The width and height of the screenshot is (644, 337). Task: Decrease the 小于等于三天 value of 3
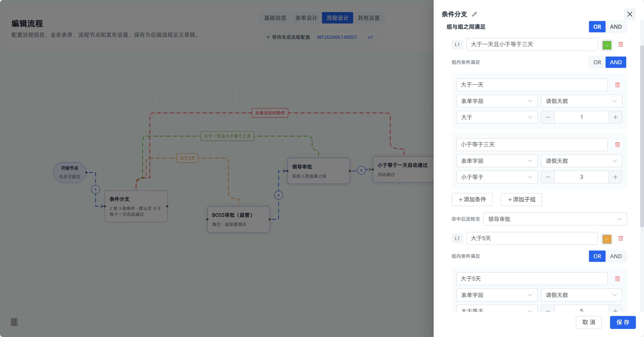pyautogui.click(x=548, y=177)
